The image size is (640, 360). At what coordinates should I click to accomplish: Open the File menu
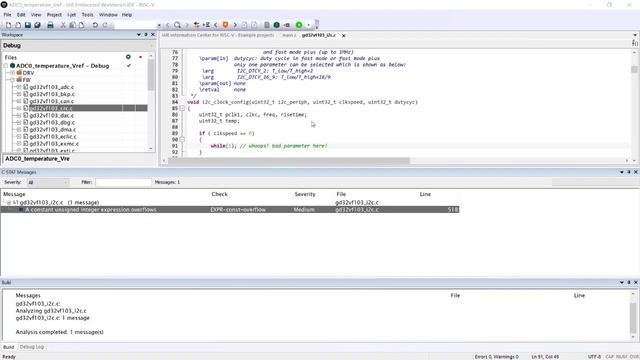click(x=7, y=15)
